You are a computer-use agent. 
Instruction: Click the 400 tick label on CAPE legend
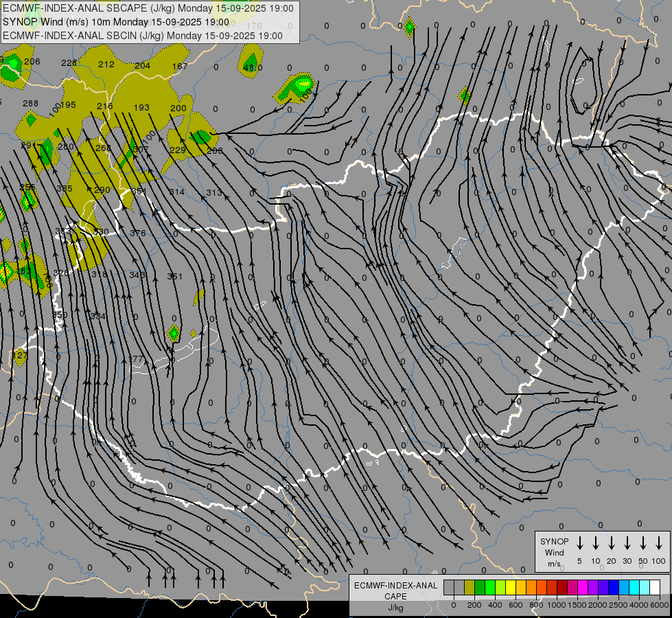495,605
